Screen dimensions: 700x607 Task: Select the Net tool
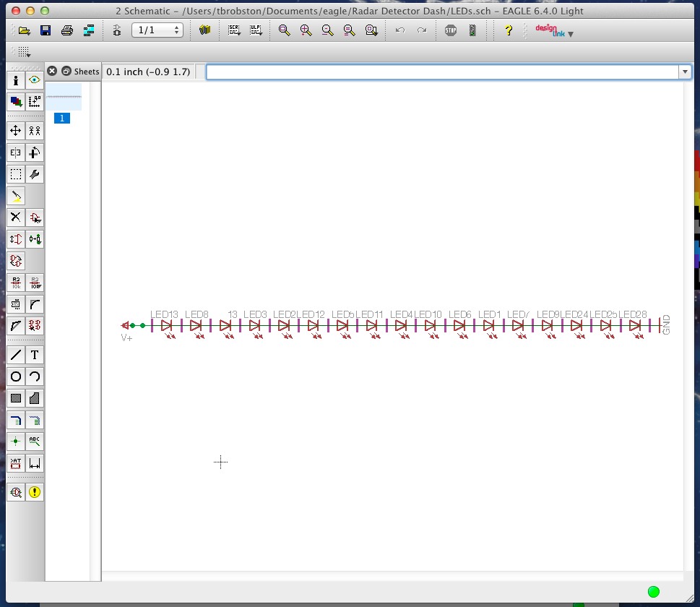click(35, 420)
